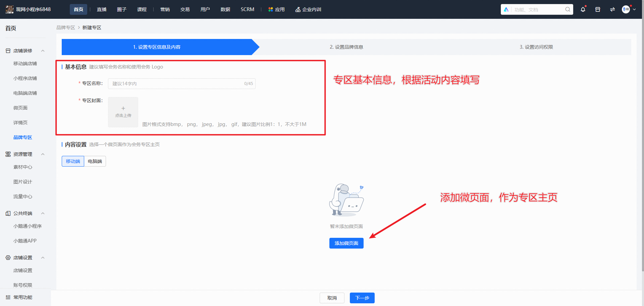644x306 pixels.
Task: Open 账号权限 in sidebar
Action: tap(23, 285)
